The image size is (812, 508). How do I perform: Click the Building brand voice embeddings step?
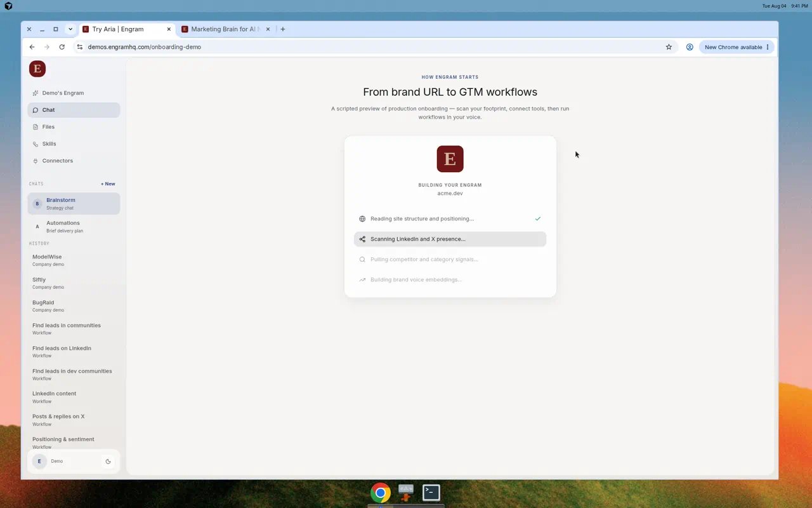(450, 280)
